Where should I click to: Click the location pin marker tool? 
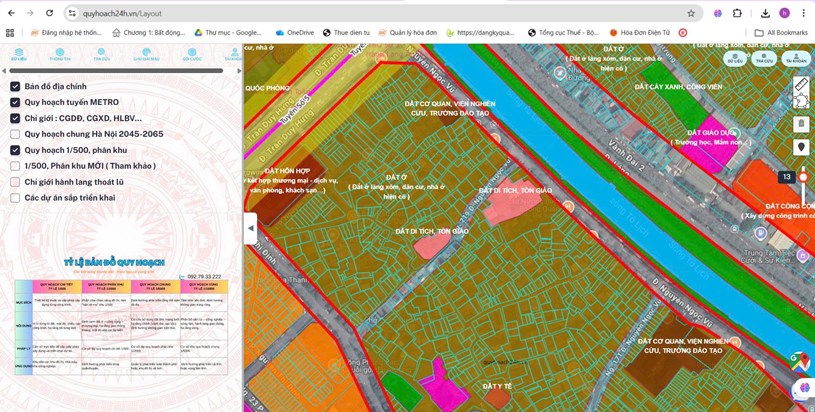(801, 147)
